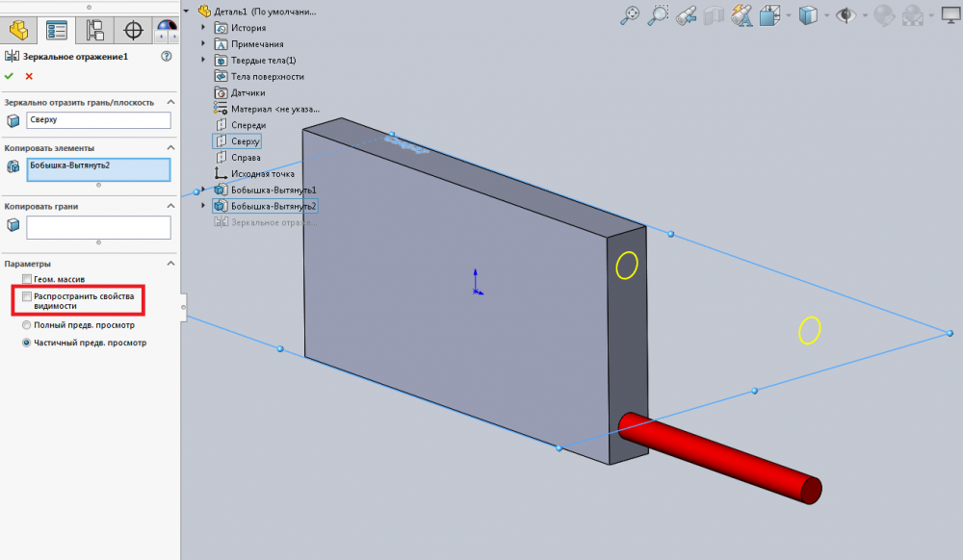Click the Display Style cube icon
Viewport: 963px width, 560px height.
tap(809, 15)
